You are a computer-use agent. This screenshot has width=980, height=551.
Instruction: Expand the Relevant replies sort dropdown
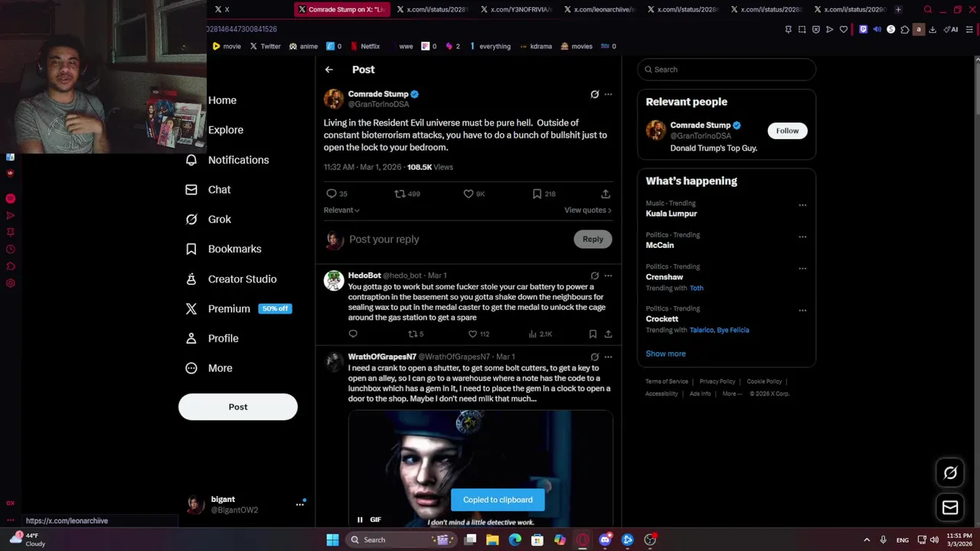click(341, 210)
